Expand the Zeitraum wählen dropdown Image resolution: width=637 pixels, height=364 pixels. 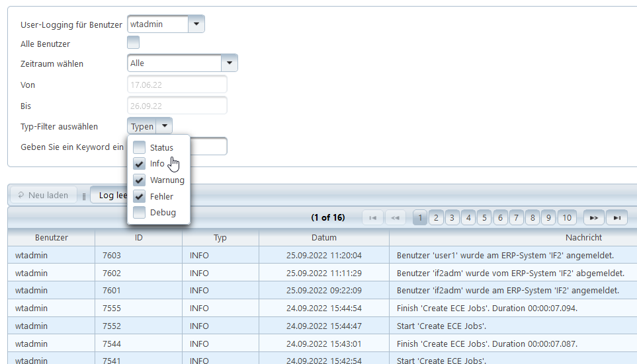[229, 63]
